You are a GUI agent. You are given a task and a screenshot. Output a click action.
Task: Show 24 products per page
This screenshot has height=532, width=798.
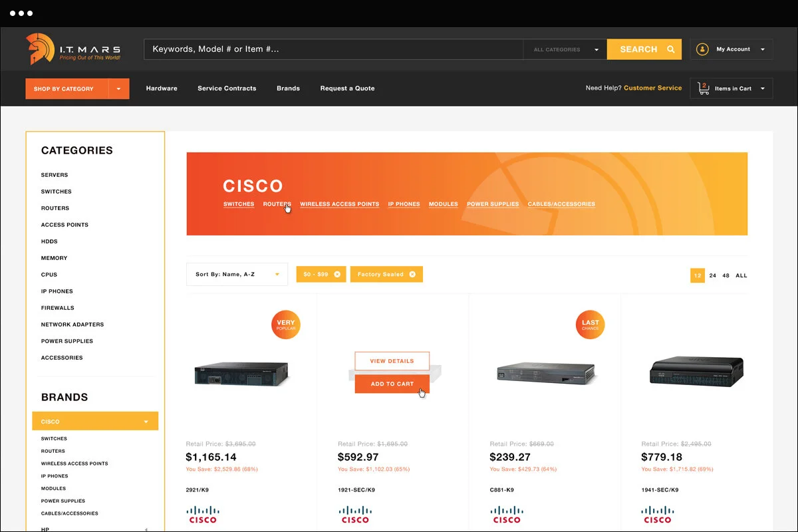pyautogui.click(x=712, y=275)
